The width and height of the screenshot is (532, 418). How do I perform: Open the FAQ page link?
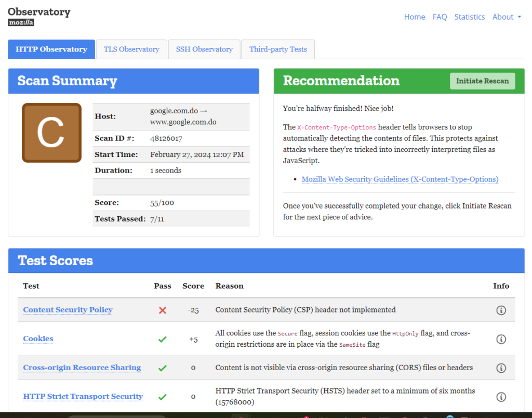(440, 17)
